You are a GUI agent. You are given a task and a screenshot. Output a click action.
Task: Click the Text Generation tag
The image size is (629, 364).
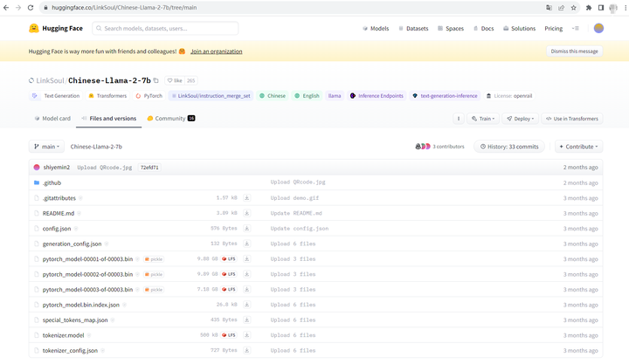click(x=56, y=96)
